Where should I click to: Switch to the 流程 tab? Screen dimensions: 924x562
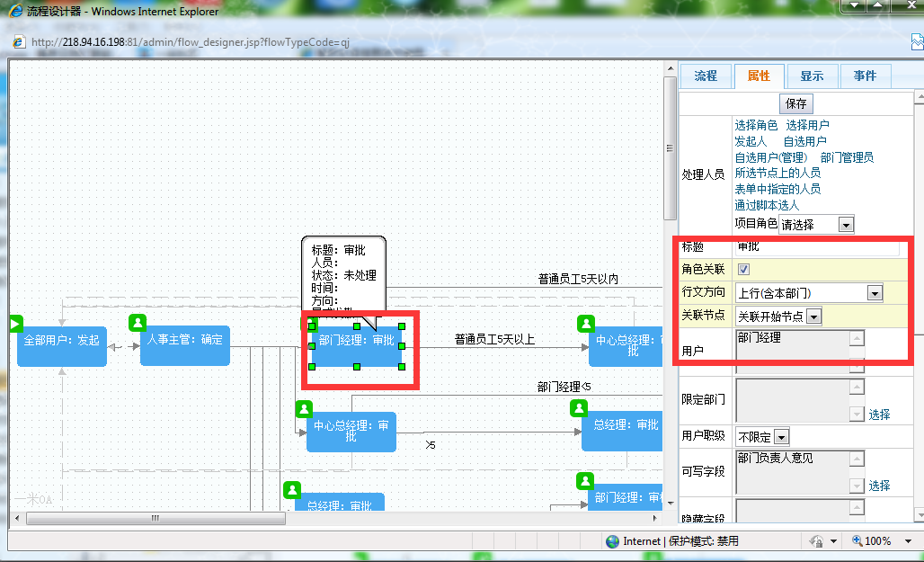[x=706, y=76]
